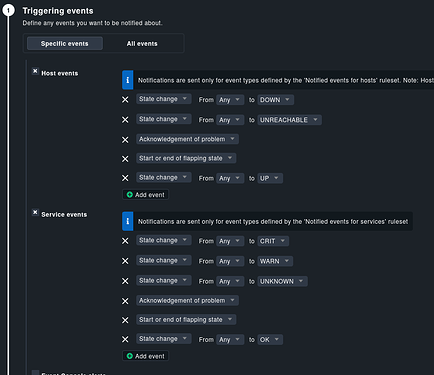Click the 'Notified events for services' notice text
Screen dimensions: 434x375
(x=273, y=222)
